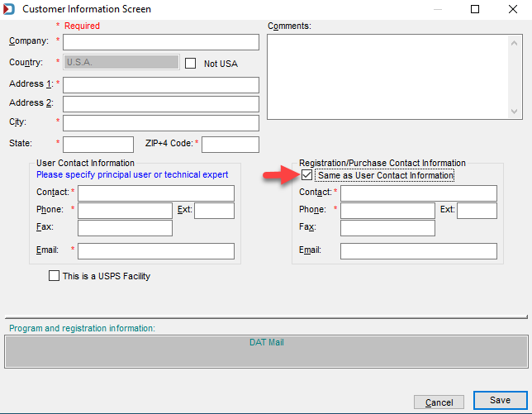This screenshot has height=414, width=532.
Task: Select the City text box
Action: coord(161,123)
